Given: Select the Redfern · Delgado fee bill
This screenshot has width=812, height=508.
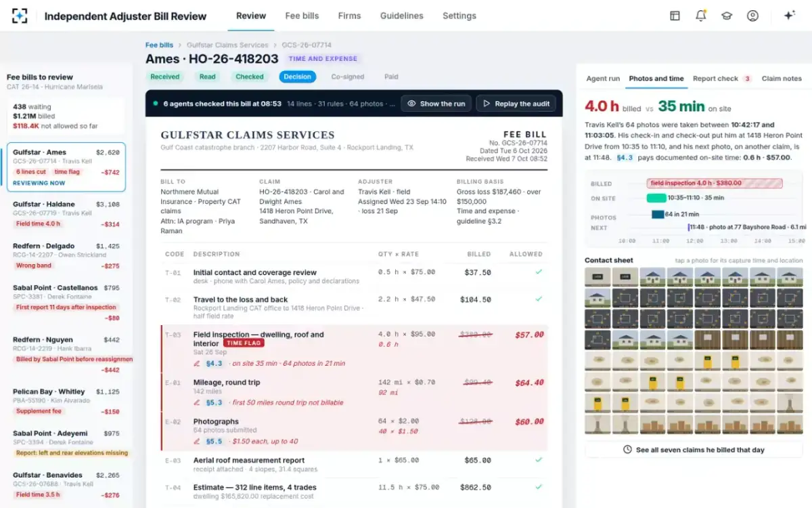Looking at the screenshot, I should (66, 257).
